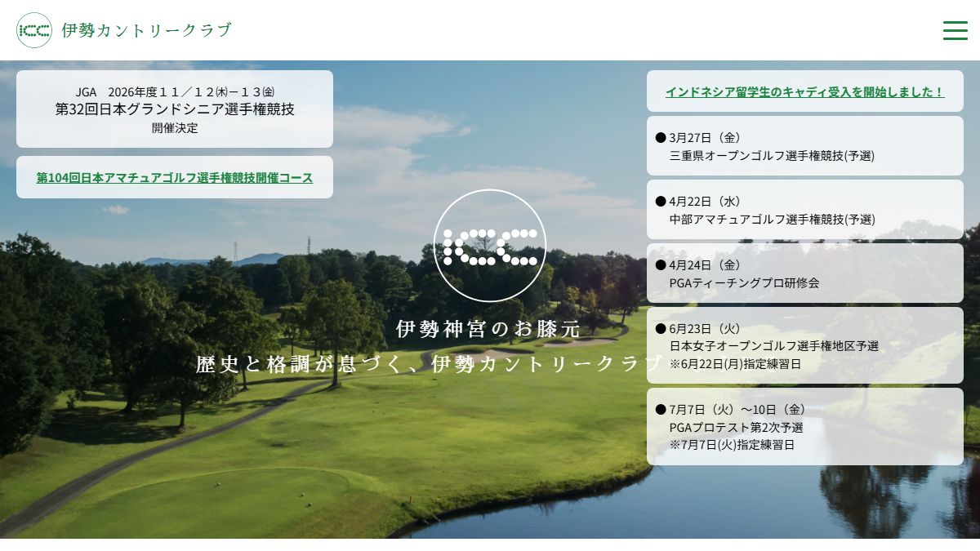The width and height of the screenshot is (980, 551).
Task: Open the hamburger navigation menu
Action: click(955, 30)
